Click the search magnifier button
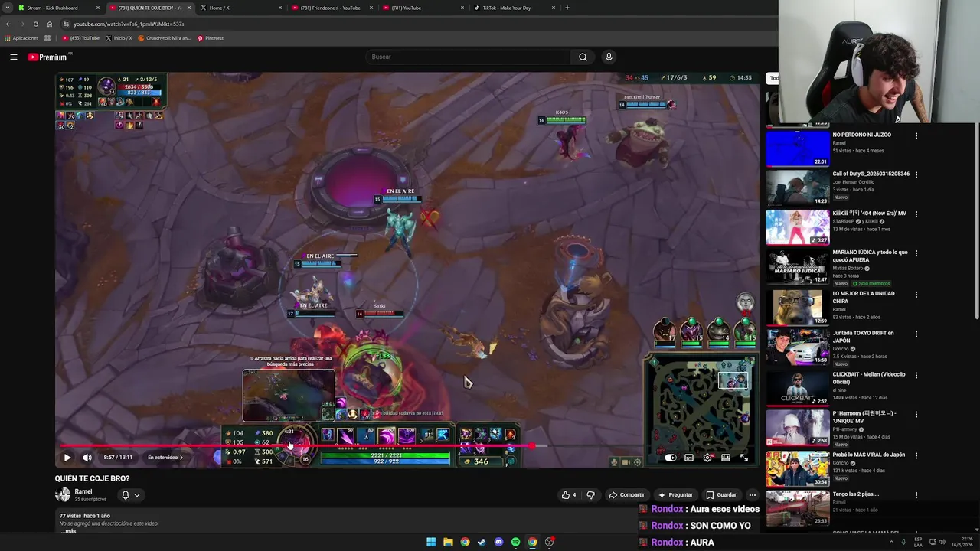Viewport: 980px width, 551px height. pos(583,57)
